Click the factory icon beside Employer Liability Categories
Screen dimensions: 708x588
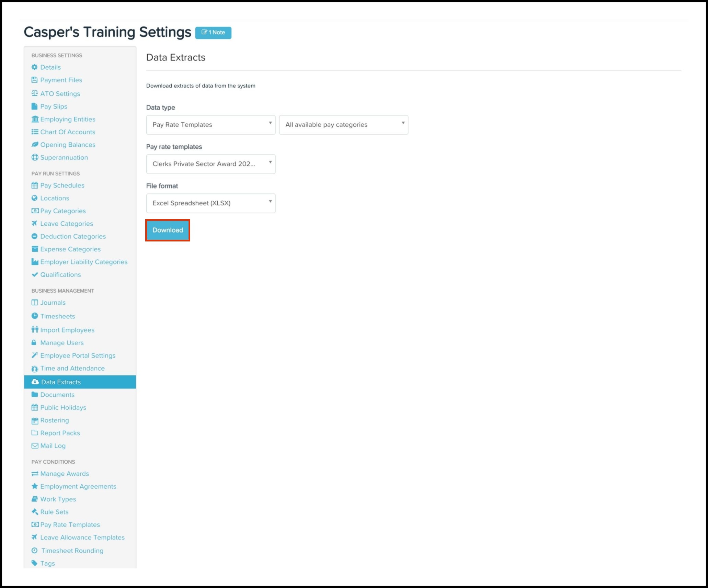coord(35,262)
